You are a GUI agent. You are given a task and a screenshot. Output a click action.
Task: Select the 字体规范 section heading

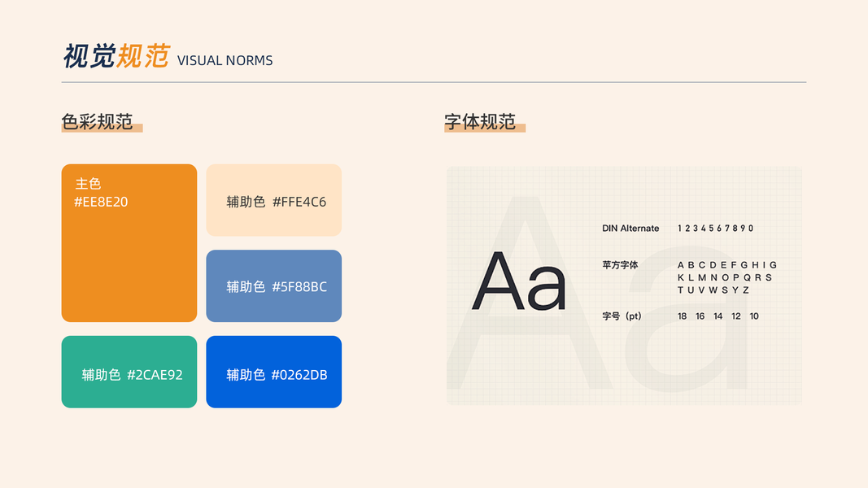tap(480, 122)
